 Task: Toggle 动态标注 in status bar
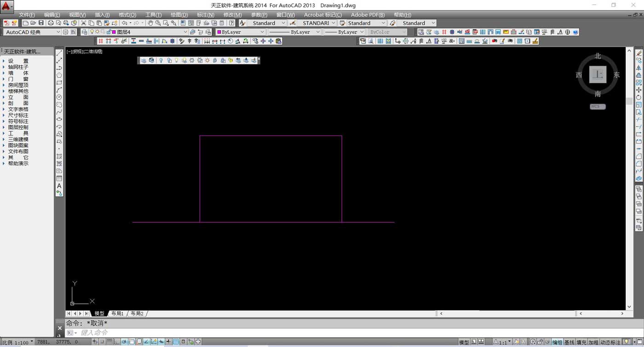(x=610, y=342)
